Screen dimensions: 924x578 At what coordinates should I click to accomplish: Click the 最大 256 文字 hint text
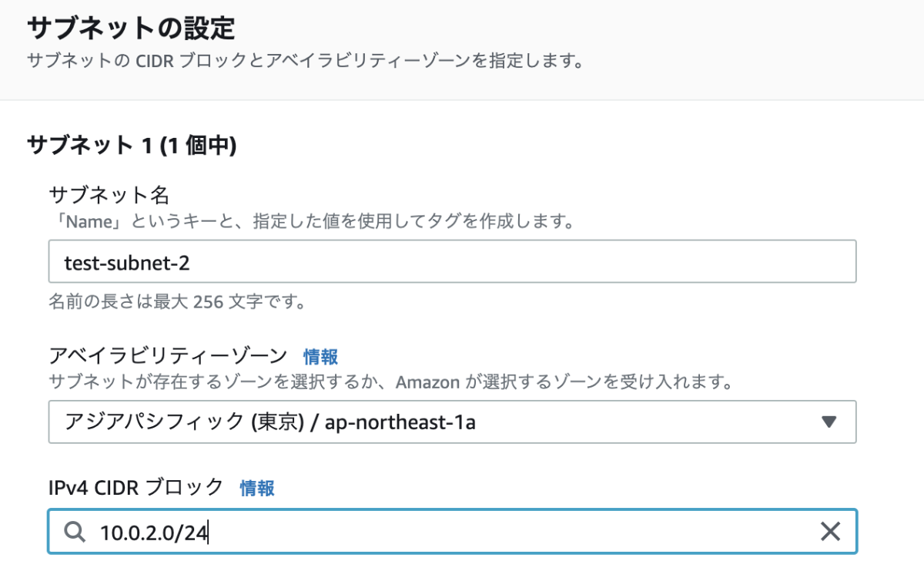(177, 301)
